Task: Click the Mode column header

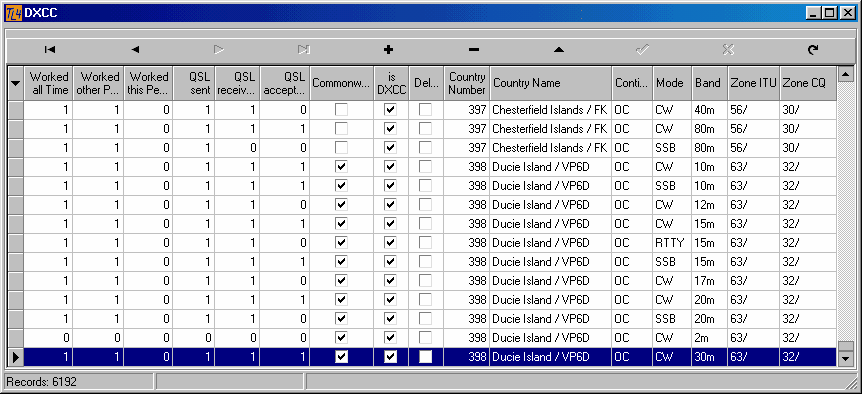Action: [x=672, y=83]
